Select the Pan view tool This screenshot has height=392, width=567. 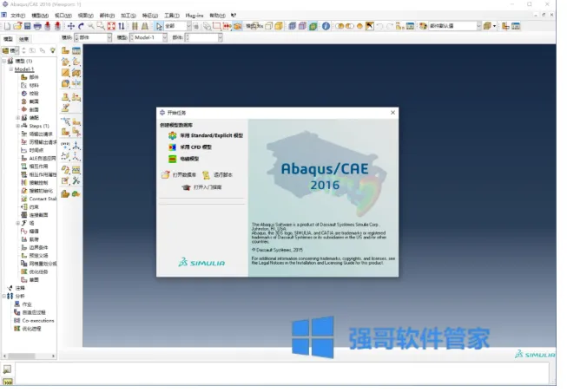tap(71, 26)
